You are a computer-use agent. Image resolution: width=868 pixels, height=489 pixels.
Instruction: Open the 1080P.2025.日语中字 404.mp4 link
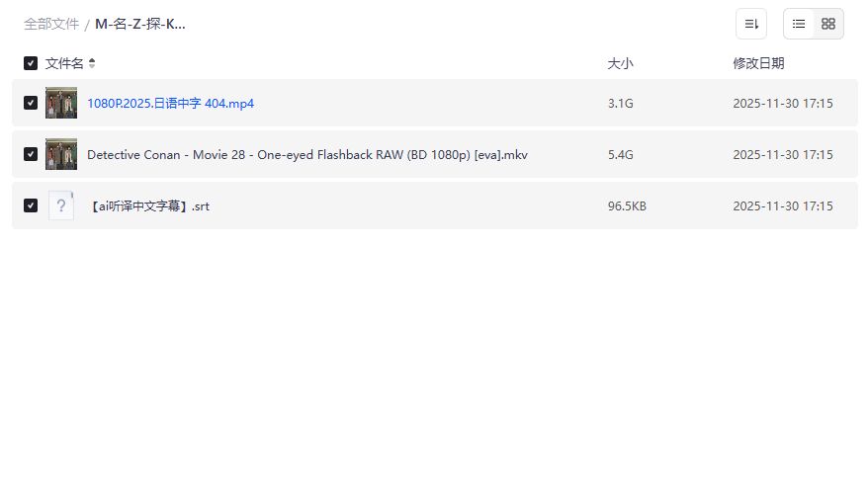[x=170, y=103]
